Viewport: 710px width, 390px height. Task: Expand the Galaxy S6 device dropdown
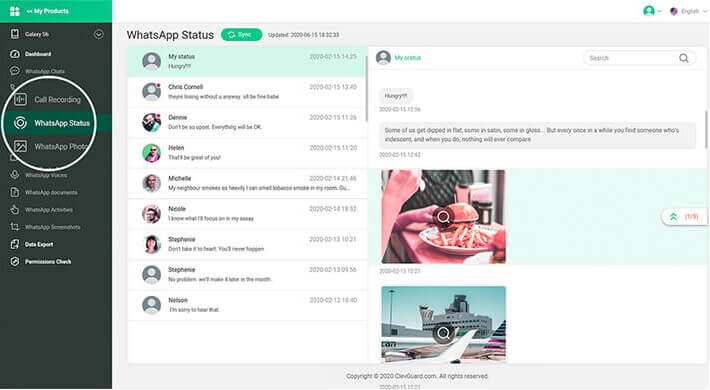(99, 34)
